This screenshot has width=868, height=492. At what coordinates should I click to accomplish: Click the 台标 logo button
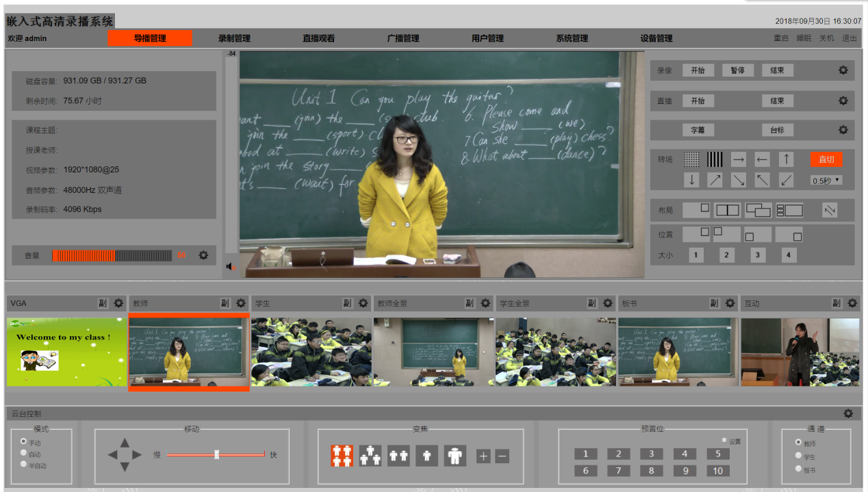[778, 130]
